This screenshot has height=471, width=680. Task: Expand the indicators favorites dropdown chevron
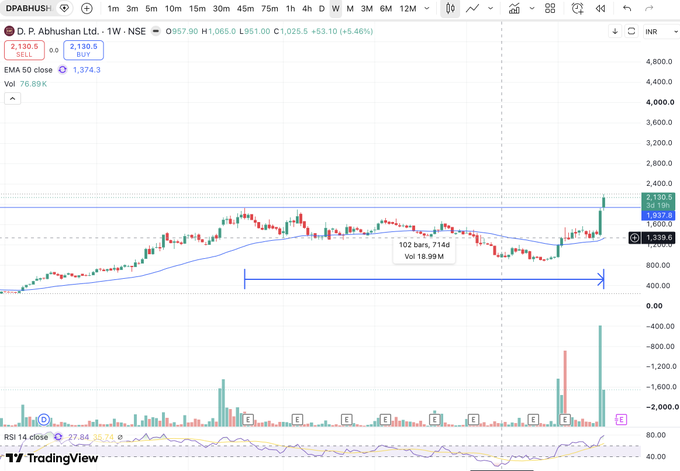532,8
